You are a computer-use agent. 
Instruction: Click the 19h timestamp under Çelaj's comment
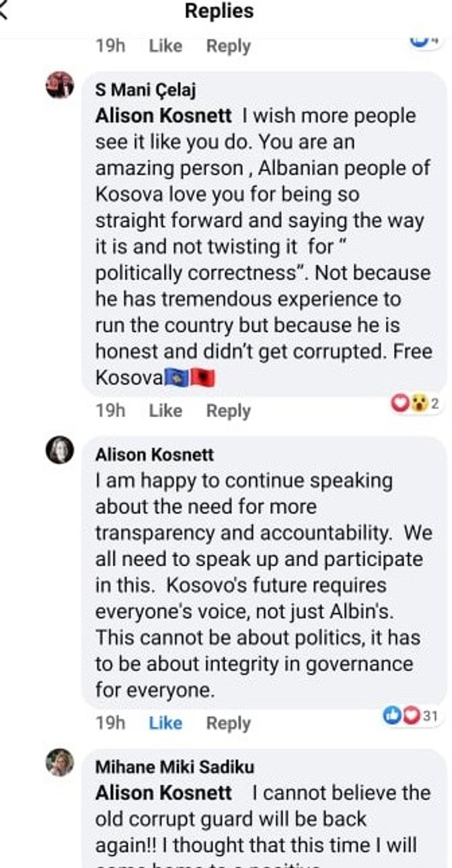pos(110,411)
